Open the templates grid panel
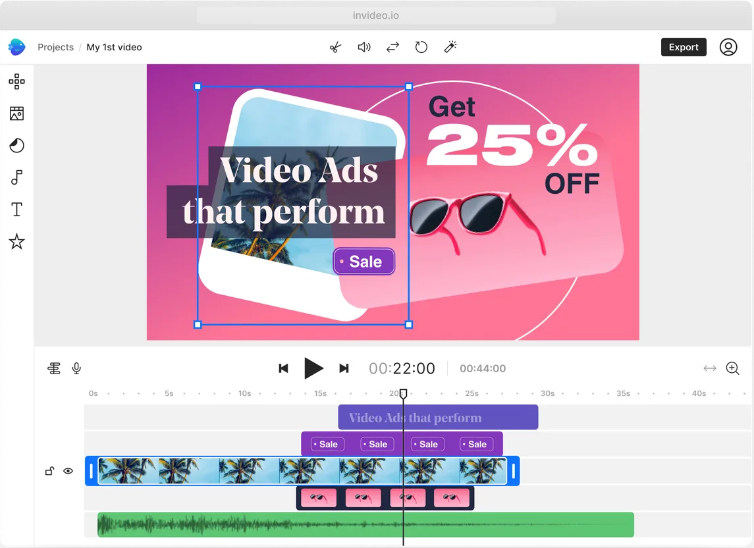Screen dimensions: 754x548 17,81
